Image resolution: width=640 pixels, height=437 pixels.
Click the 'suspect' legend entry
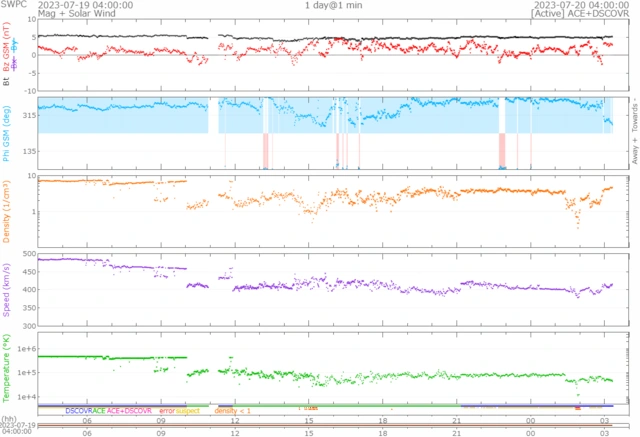click(x=189, y=411)
